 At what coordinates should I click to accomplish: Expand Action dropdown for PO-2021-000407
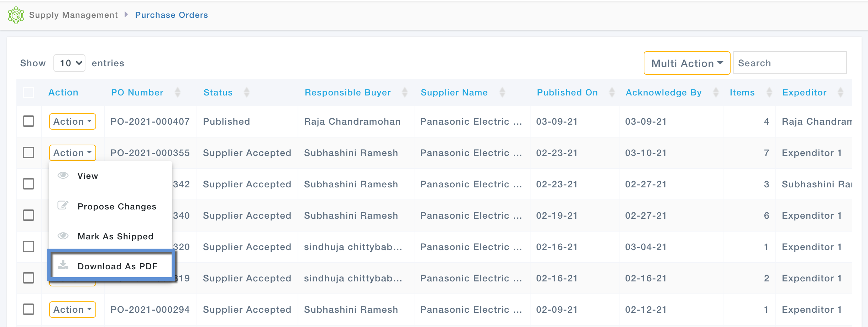[73, 121]
